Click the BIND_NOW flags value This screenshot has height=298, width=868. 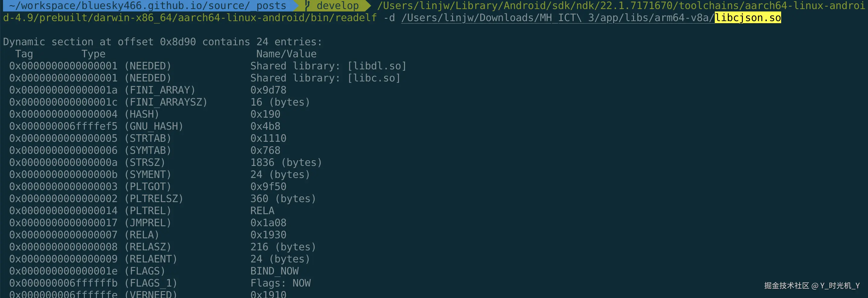(274, 271)
